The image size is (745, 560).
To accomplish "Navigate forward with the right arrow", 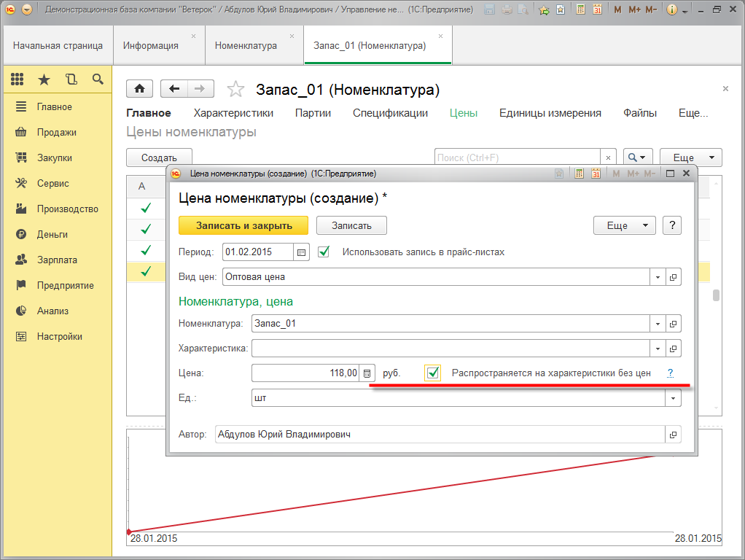I will click(200, 89).
